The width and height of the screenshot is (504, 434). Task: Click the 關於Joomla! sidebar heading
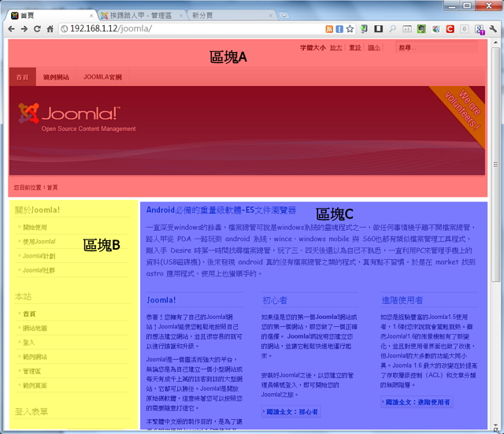coord(37,210)
